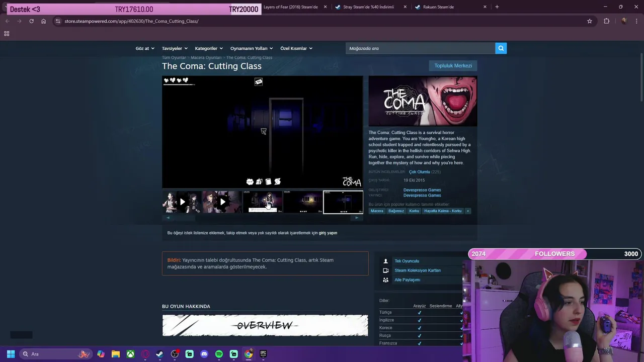The image size is (644, 362).
Task: Open the apps grid in bookmarks bar
Action: [7, 34]
